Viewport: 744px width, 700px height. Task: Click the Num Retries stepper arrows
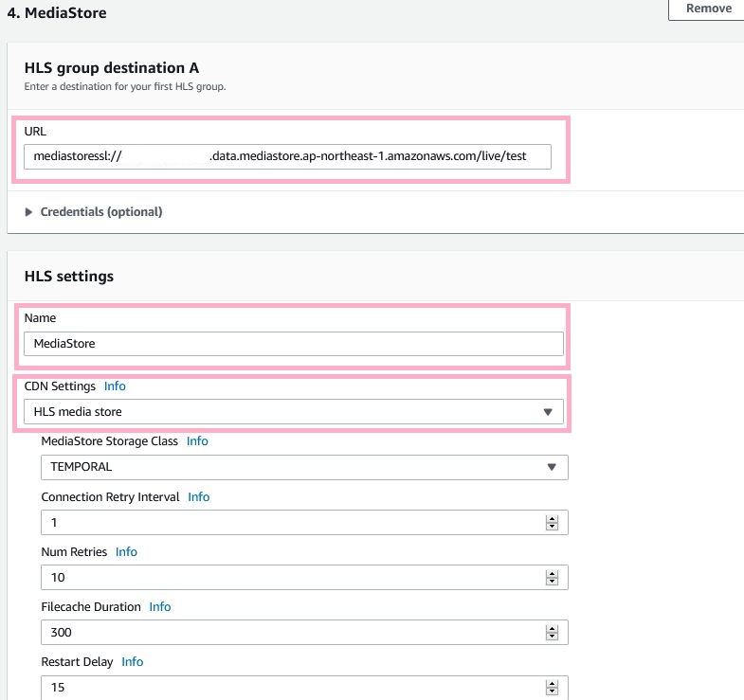[552, 577]
